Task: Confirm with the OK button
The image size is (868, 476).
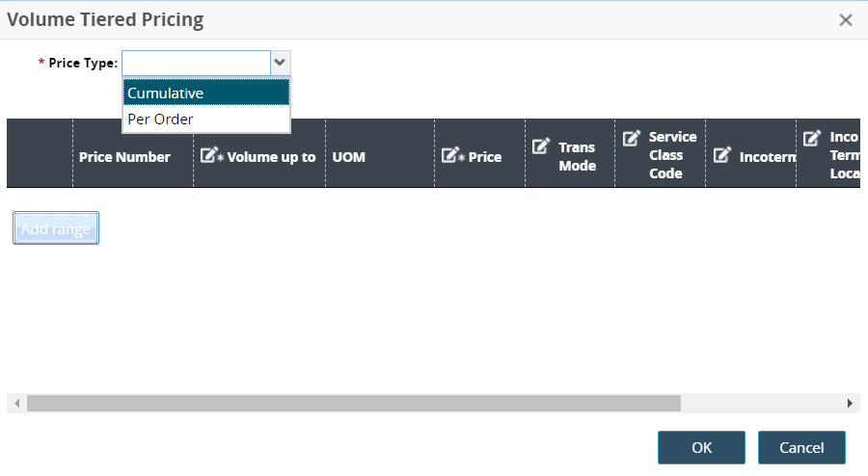Action: coord(701,447)
